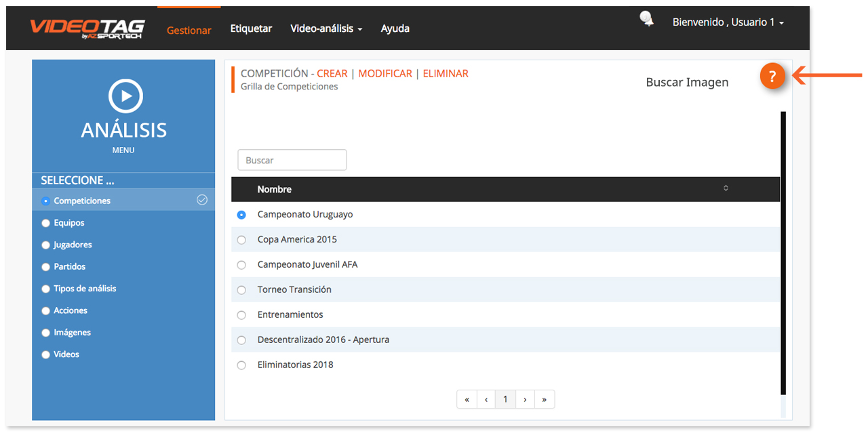This screenshot has height=433, width=868.
Task: Click the Análisis play circle icon
Action: pyautogui.click(x=125, y=96)
